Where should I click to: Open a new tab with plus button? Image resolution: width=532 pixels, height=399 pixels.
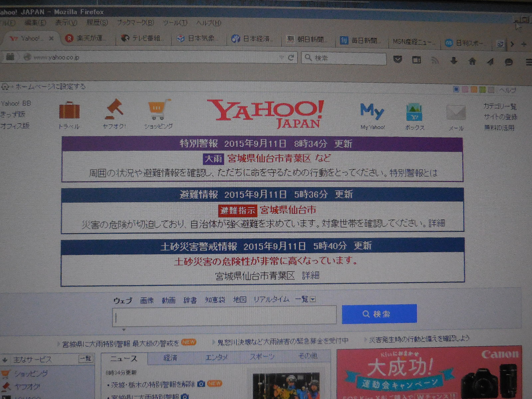click(x=524, y=44)
